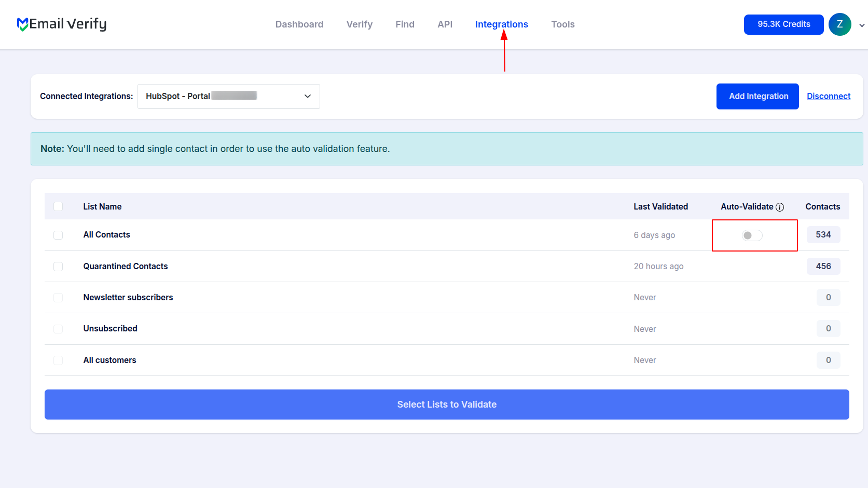Open the user avatar with letter Z
Screen dimensions: 868x488
click(x=839, y=24)
